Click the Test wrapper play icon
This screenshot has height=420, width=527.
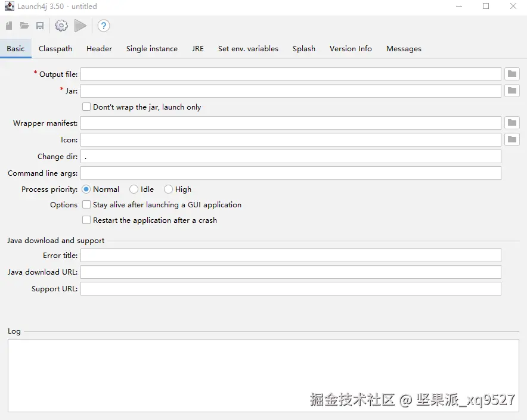(x=80, y=26)
